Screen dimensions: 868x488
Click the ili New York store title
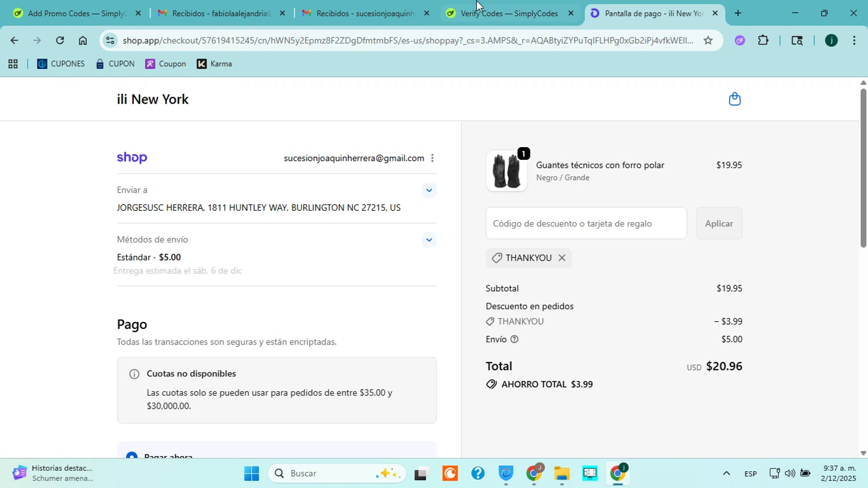(x=153, y=99)
